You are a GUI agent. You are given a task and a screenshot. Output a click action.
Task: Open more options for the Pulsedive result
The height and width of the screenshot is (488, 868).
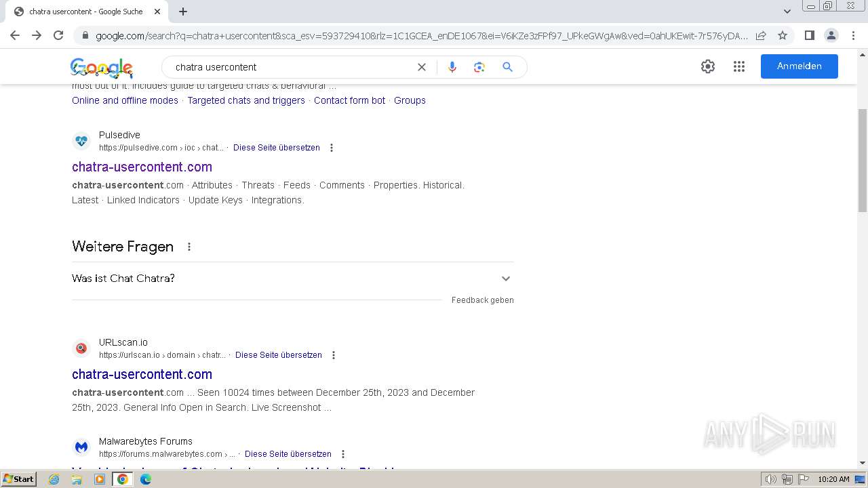coord(332,148)
